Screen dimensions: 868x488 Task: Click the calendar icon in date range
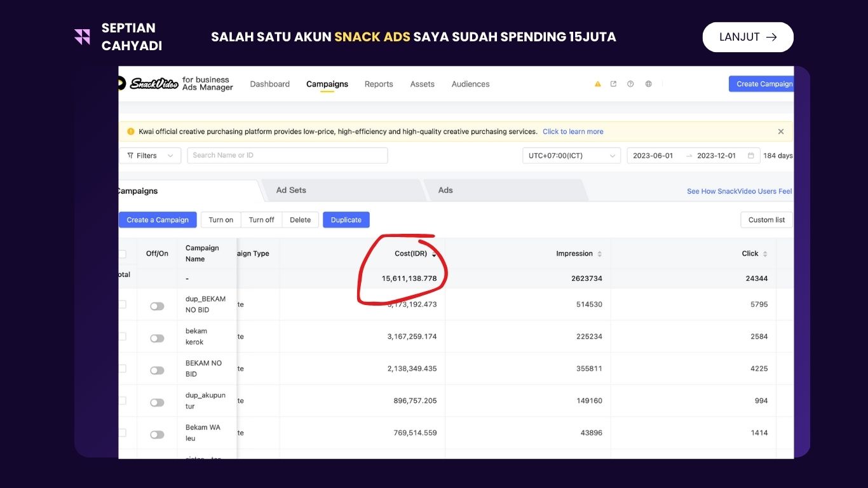pos(751,156)
